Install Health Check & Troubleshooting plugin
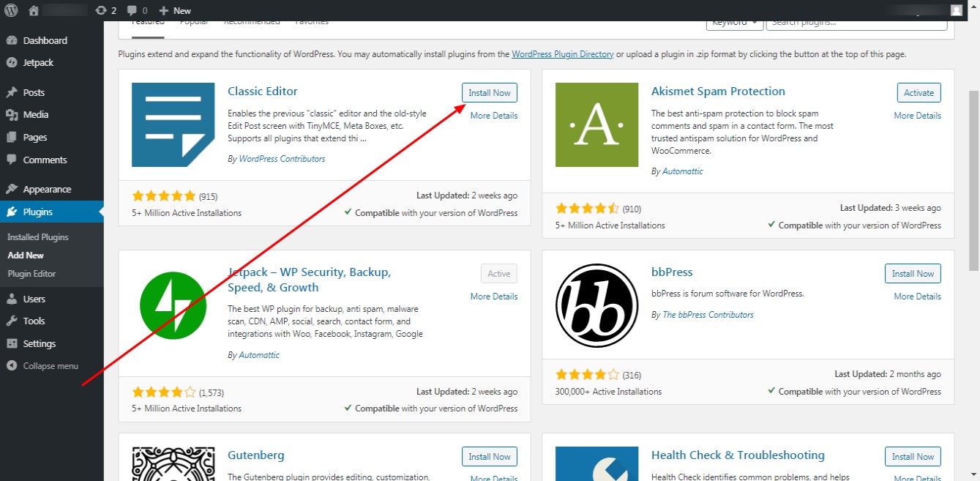The image size is (980, 481). pos(913,457)
